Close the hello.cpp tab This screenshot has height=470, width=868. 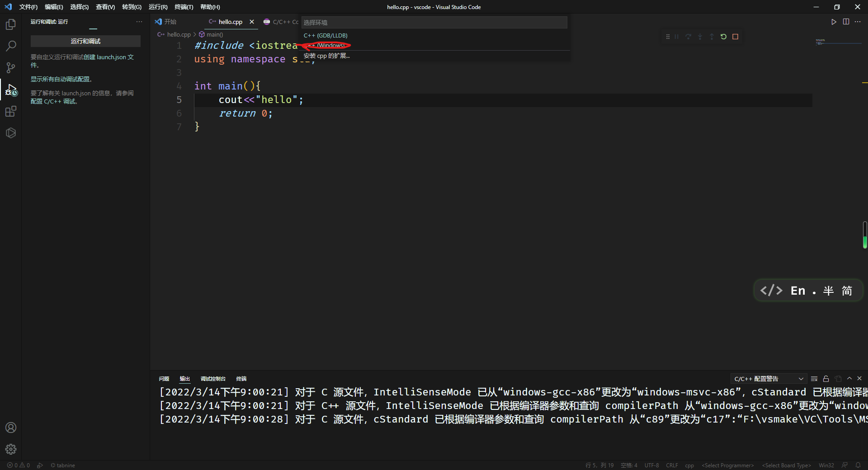[252, 22]
